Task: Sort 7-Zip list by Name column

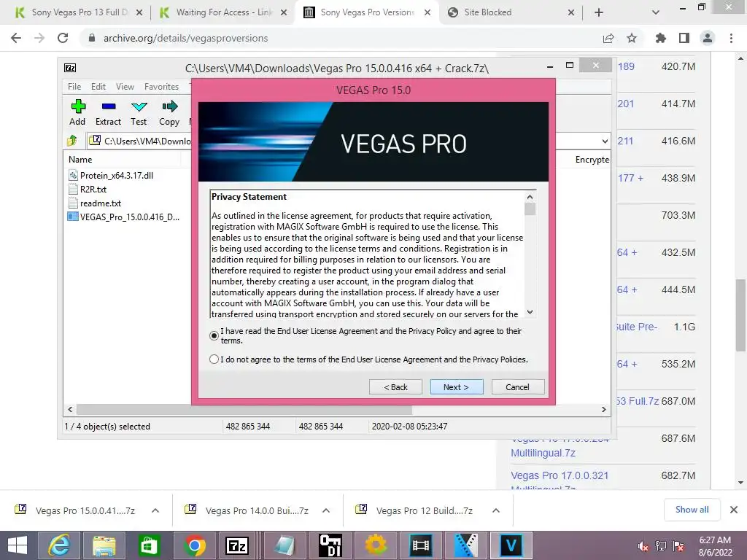Action: point(80,160)
